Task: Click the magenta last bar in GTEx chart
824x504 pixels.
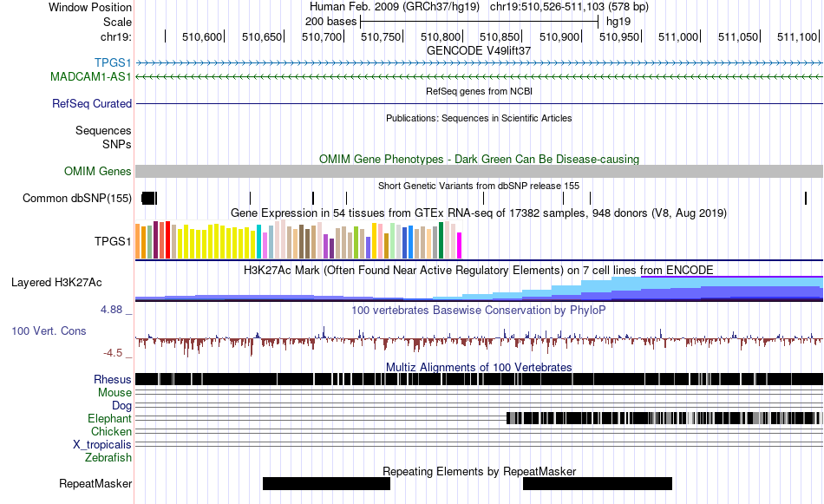Action: click(x=459, y=245)
